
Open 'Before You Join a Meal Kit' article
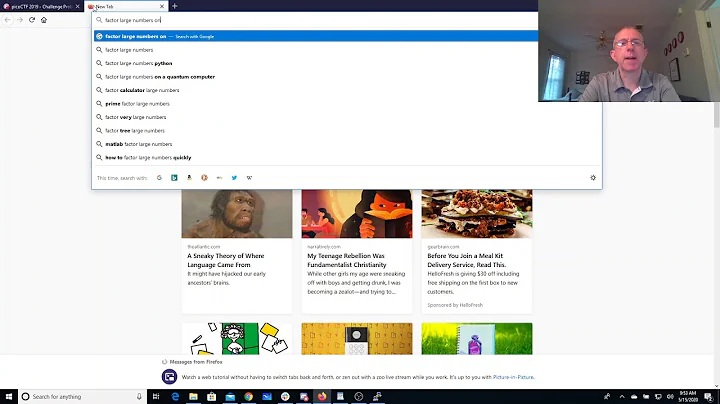[x=467, y=260]
